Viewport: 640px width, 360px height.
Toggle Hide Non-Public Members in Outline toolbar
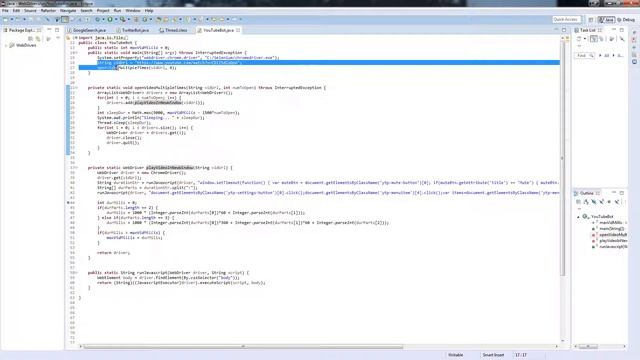pyautogui.click(x=609, y=202)
